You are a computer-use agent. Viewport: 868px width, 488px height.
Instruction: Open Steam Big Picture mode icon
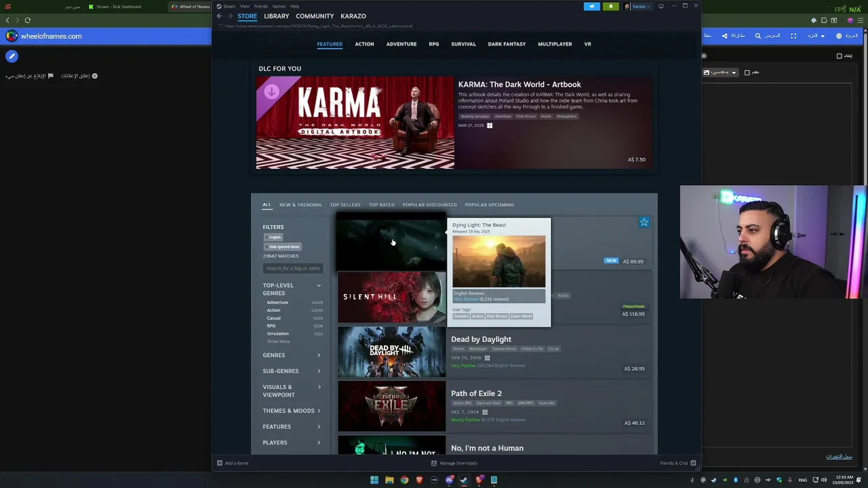(661, 6)
